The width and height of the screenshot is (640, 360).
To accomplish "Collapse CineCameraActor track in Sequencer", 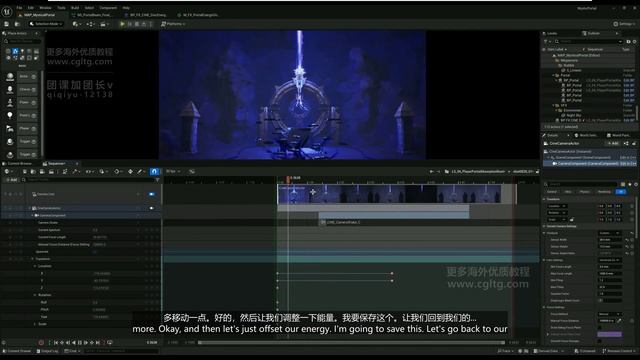I will click(29, 208).
